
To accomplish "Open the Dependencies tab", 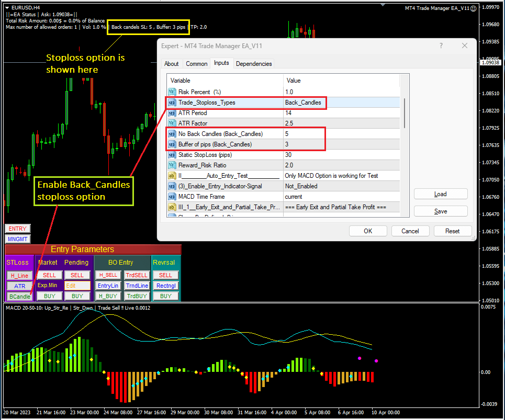I will tap(254, 64).
